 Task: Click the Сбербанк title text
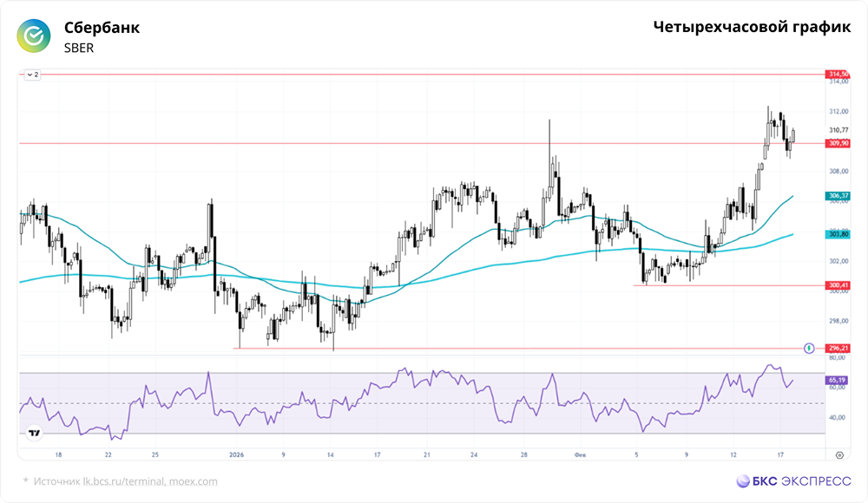click(x=102, y=28)
